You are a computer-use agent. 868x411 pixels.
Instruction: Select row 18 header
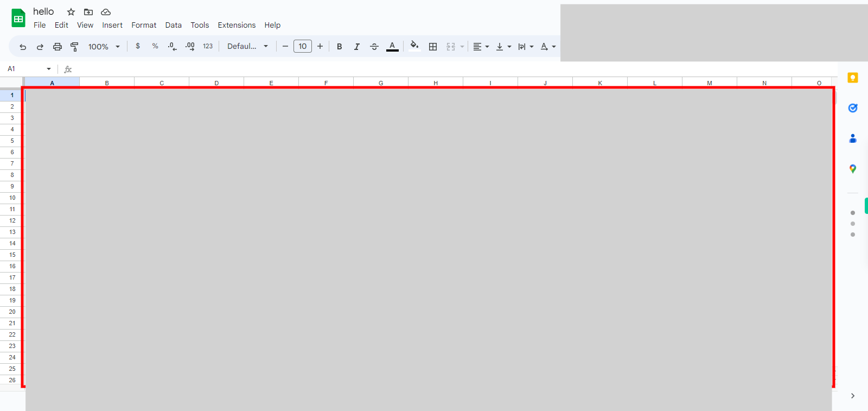point(12,289)
